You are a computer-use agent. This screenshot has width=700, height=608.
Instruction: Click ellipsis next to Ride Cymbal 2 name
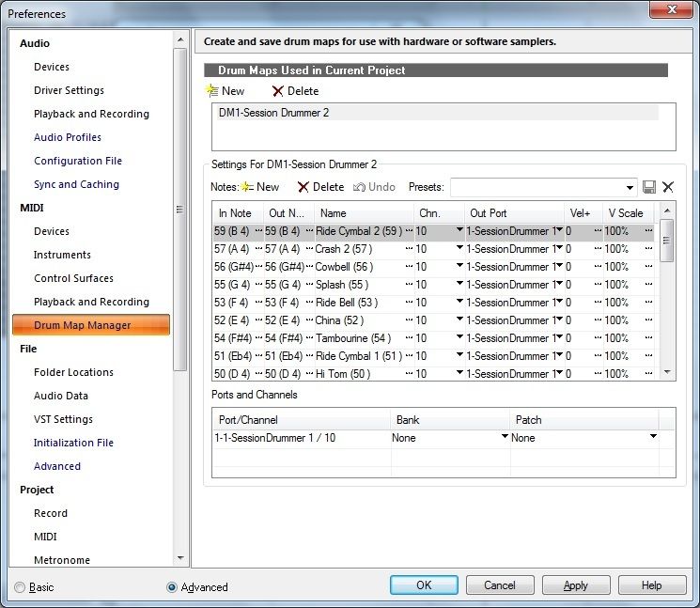tap(409, 231)
